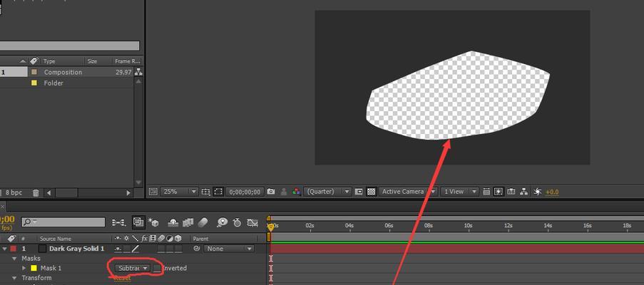
Task: Click the label tag column header
Action: (x=11, y=238)
